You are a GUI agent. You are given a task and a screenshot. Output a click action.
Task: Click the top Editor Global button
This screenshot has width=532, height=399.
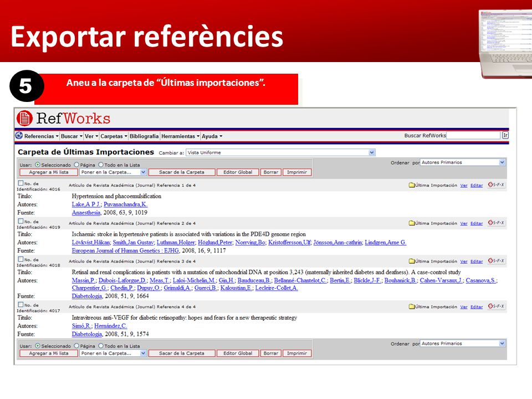coord(238,172)
